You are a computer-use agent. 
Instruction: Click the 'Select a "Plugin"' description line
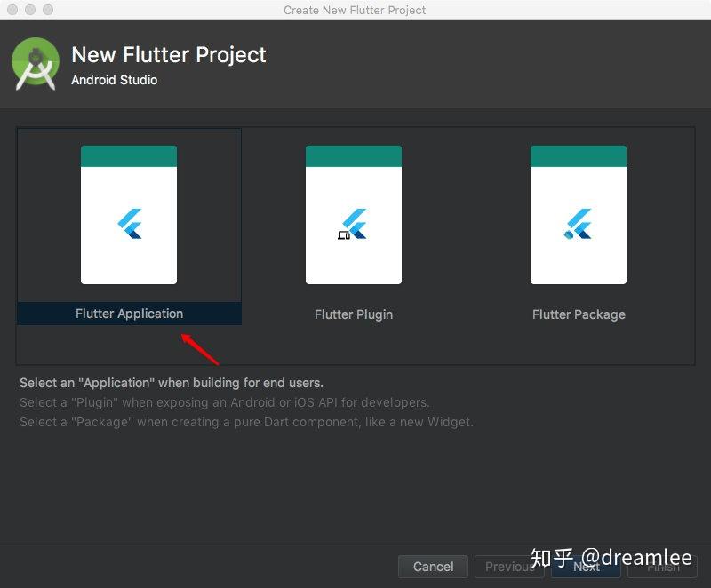(225, 402)
